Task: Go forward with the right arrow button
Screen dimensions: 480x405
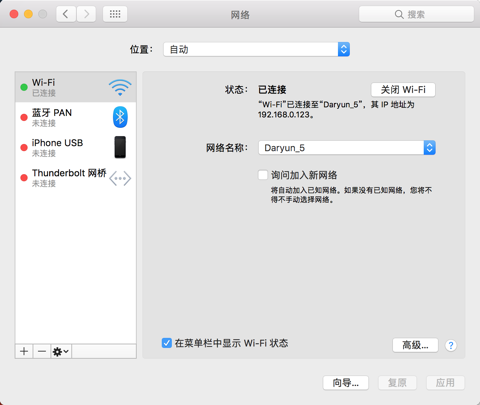Action: (x=86, y=14)
